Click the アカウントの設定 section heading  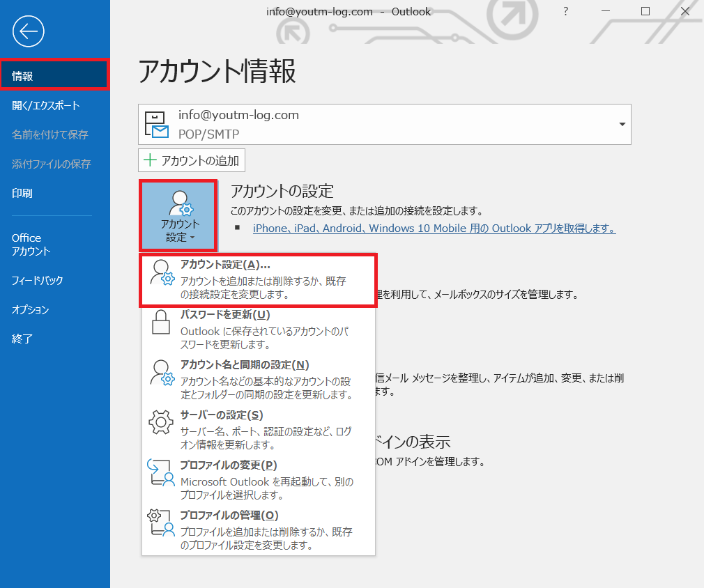[282, 191]
